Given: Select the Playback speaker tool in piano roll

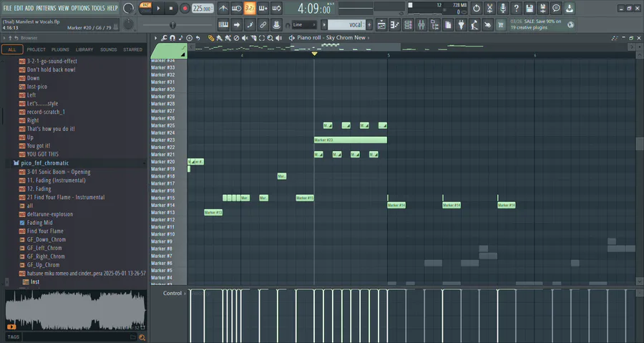Looking at the screenshot, I should pos(279,38).
